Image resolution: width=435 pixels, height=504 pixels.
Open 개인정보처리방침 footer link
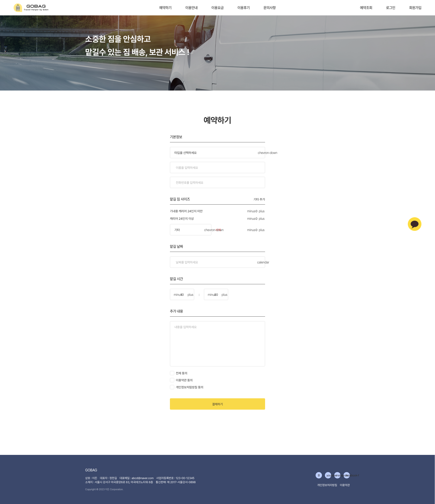[x=327, y=485]
